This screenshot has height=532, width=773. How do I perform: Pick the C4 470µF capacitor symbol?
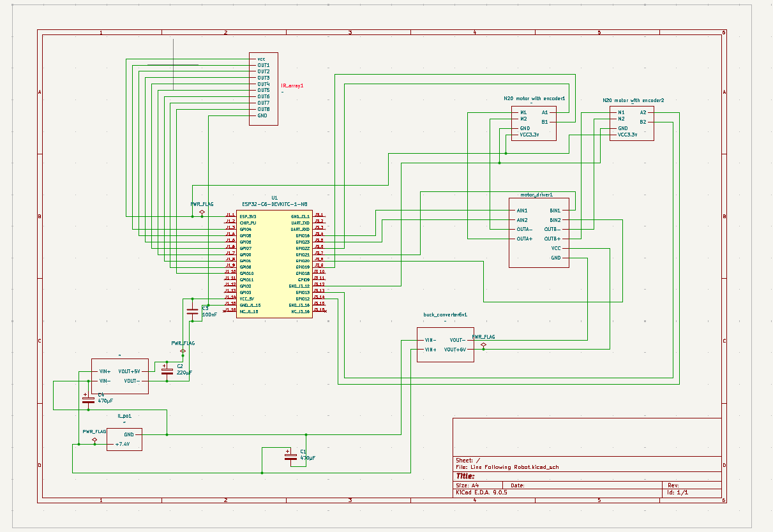pos(88,399)
